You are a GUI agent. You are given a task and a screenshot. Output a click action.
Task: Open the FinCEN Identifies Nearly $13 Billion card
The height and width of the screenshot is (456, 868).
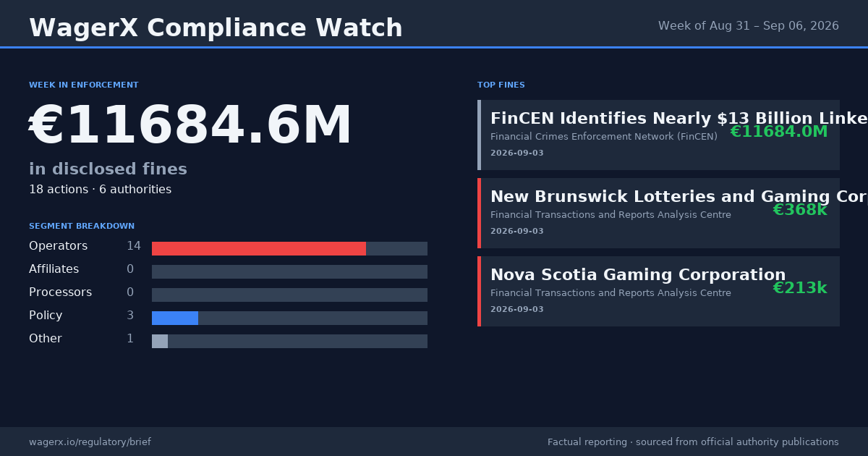658,135
